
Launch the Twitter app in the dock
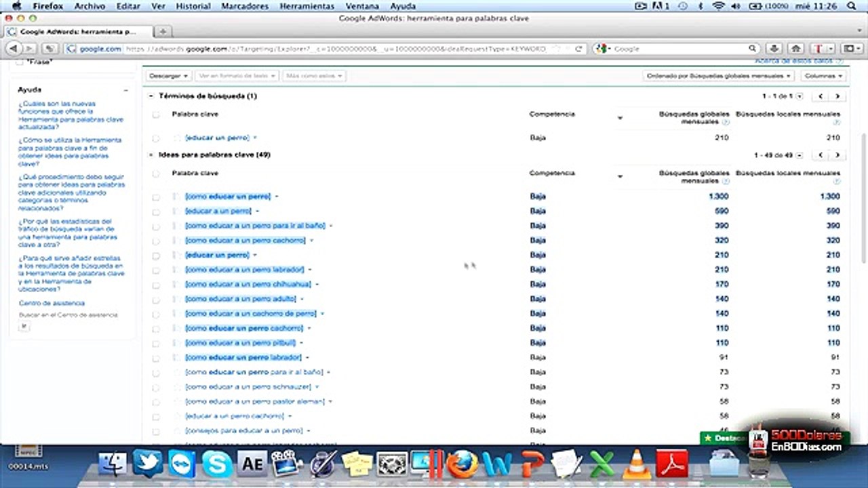pos(148,464)
